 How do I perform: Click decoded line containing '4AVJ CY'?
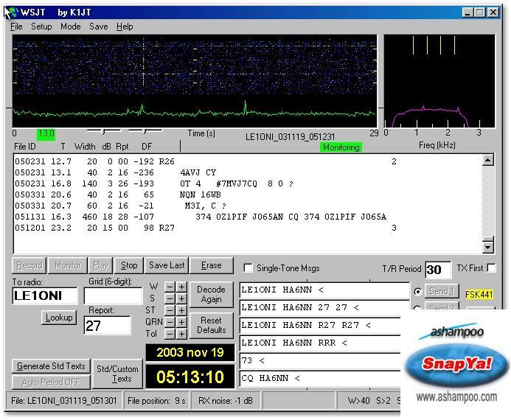click(116, 172)
